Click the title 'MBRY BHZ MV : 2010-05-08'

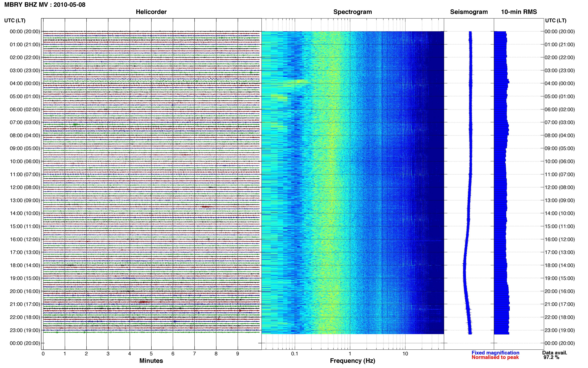(45, 5)
